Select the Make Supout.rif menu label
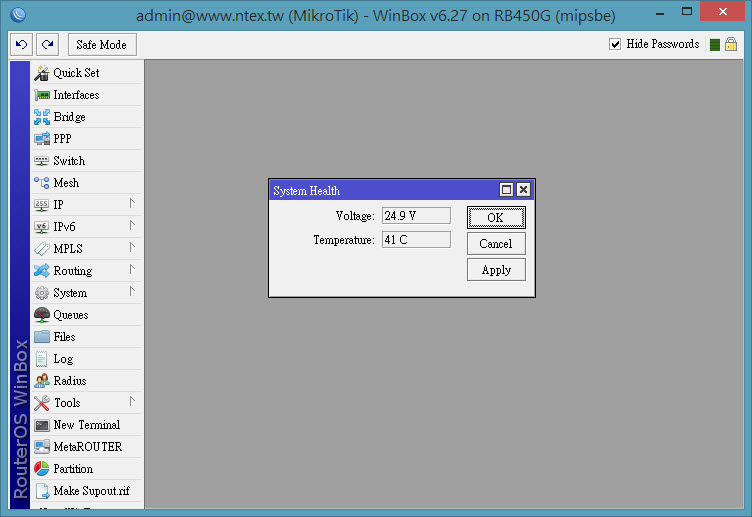This screenshot has height=517, width=752. [x=92, y=491]
